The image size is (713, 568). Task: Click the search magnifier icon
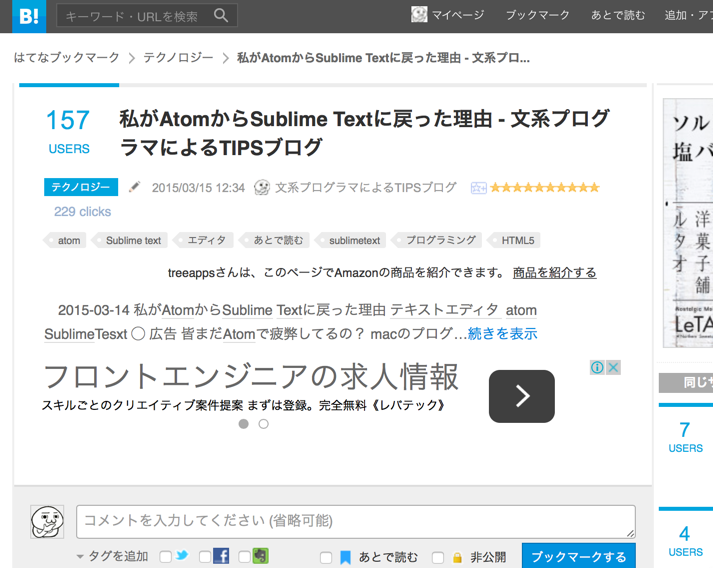tap(221, 15)
